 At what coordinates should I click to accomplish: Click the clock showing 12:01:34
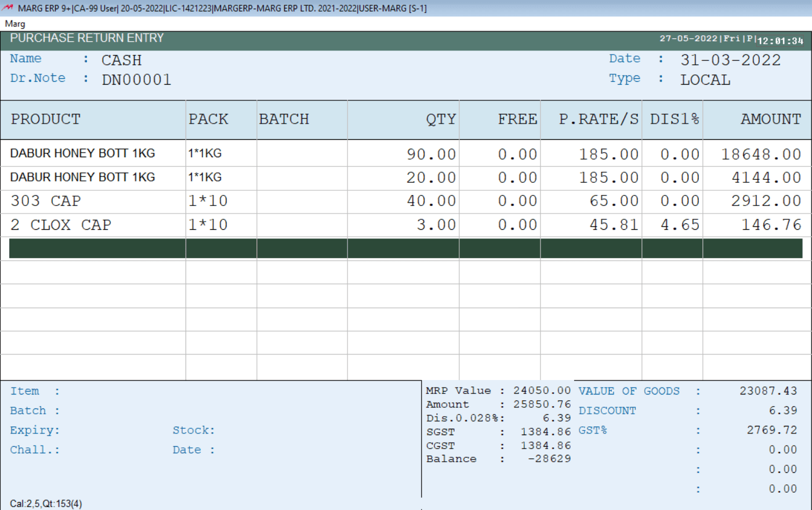click(x=780, y=41)
